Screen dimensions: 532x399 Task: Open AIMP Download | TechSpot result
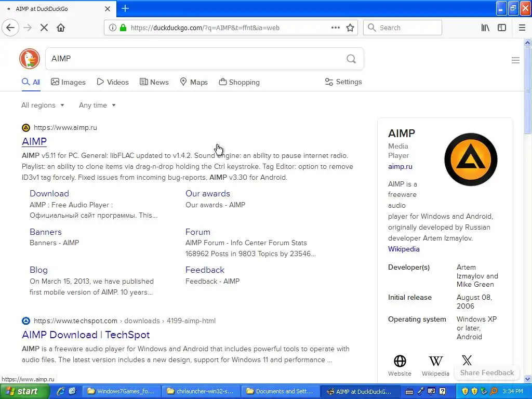point(86,335)
